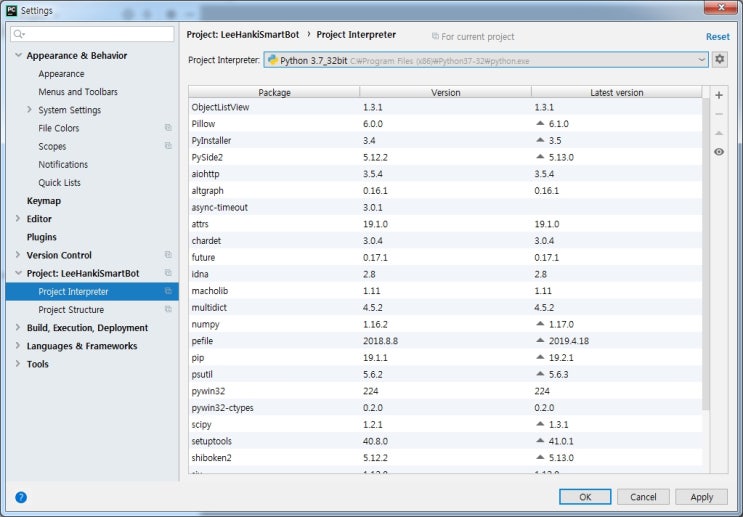Open Keymap settings
743x517 pixels.
(x=44, y=201)
